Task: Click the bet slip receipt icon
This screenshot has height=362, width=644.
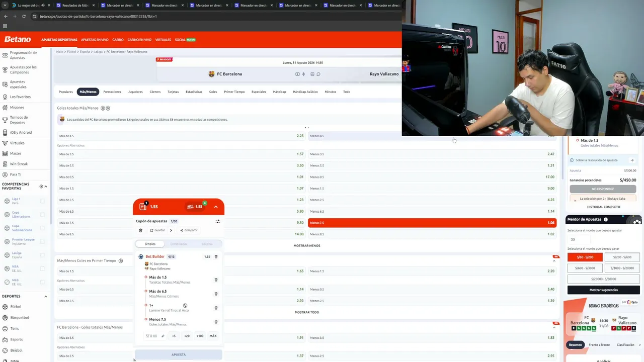Action: pos(143,206)
